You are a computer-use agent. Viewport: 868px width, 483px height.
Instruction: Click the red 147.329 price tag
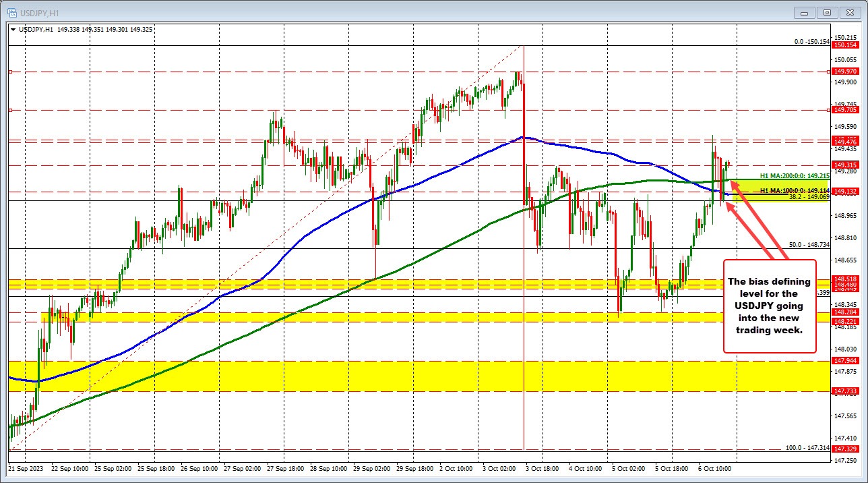(x=845, y=449)
